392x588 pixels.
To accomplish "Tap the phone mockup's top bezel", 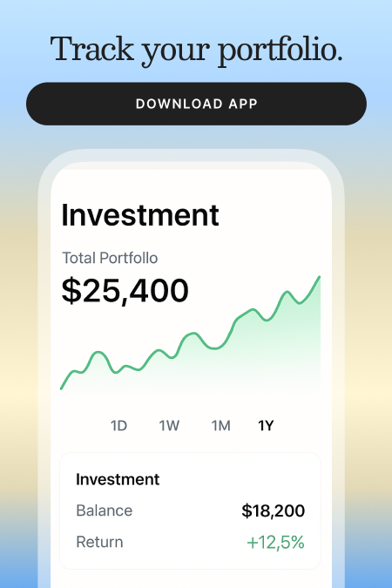I will (192, 156).
